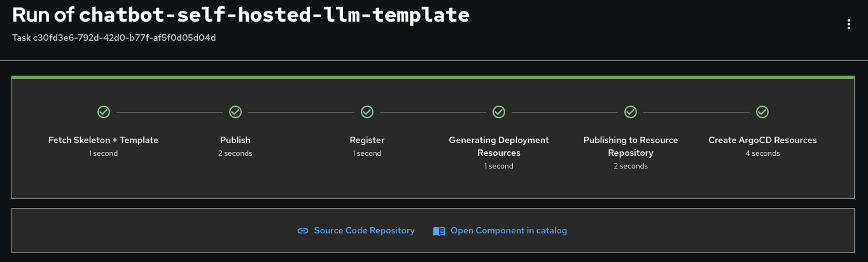Click the book icon beside Open Component

pyautogui.click(x=439, y=231)
